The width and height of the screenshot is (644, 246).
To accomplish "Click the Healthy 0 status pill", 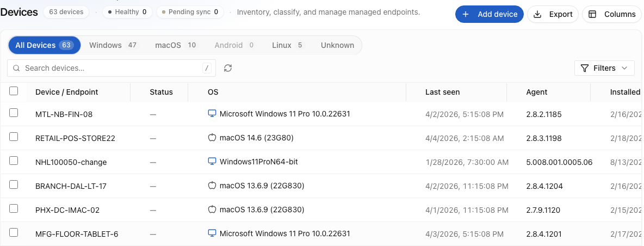I will [127, 12].
